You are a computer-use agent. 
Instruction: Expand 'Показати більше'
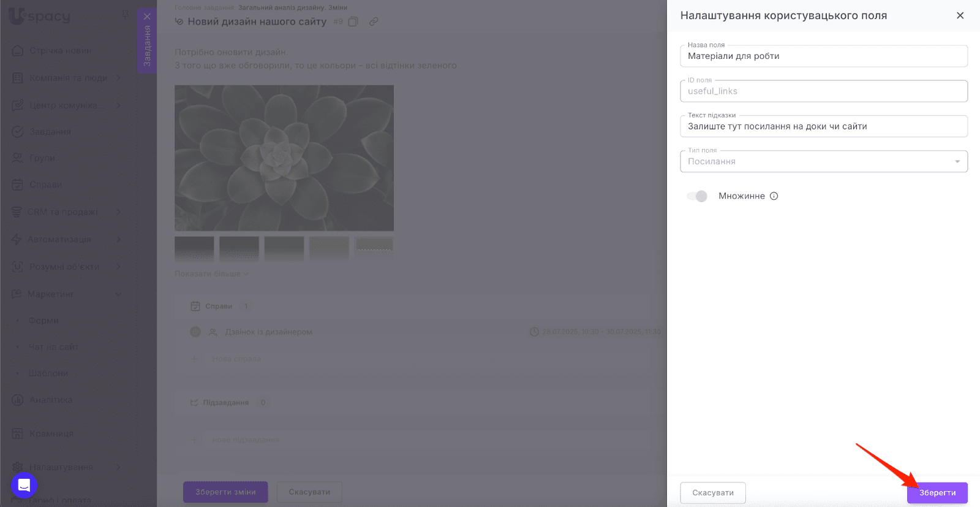[211, 274]
